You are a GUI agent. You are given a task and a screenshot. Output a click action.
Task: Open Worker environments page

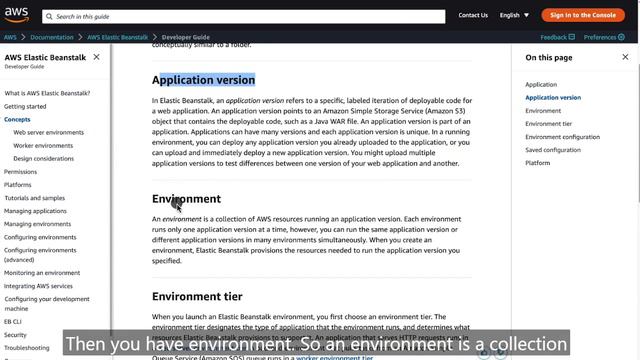[x=43, y=145]
